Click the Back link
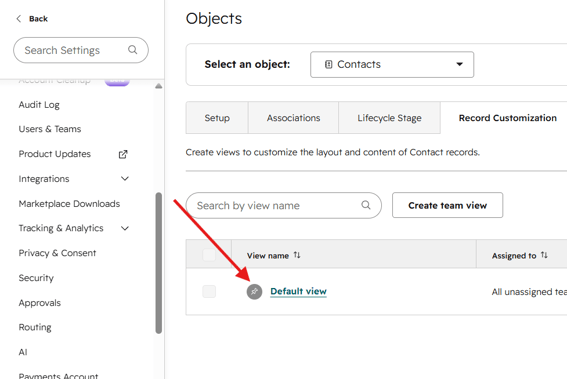This screenshot has width=567, height=379. click(x=38, y=19)
